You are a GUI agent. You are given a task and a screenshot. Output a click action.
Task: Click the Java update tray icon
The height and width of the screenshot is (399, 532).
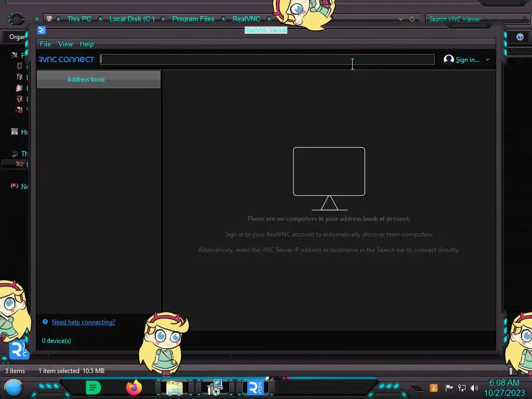434,388
